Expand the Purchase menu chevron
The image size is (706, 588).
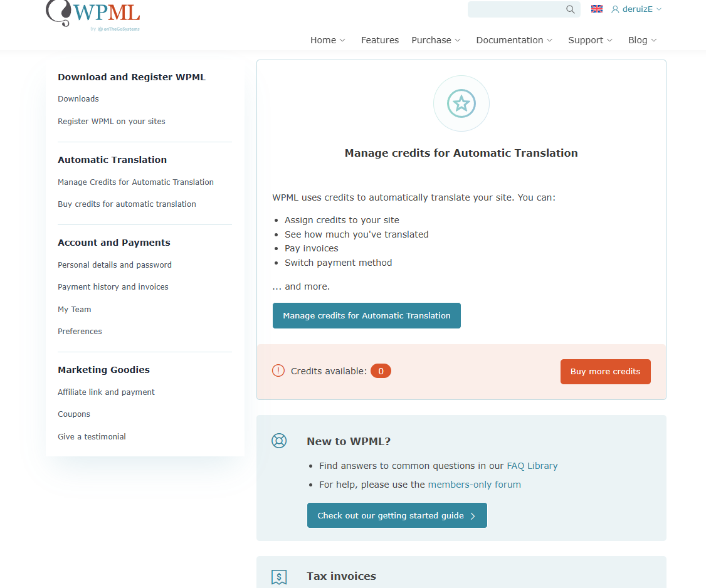pos(458,40)
